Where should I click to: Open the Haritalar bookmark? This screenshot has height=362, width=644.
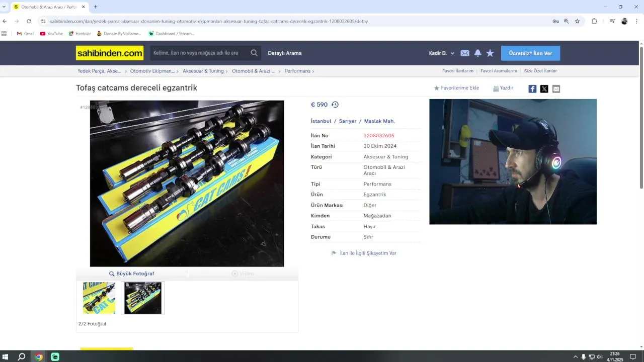point(79,34)
